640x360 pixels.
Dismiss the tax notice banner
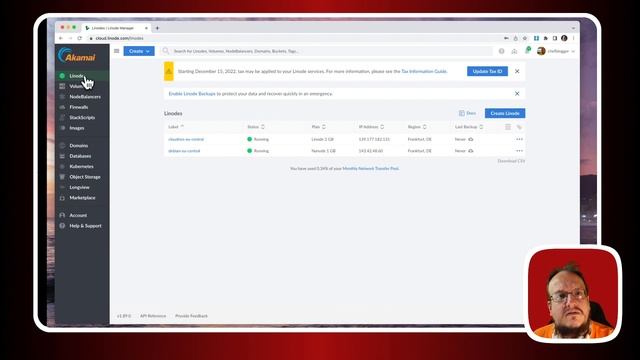(517, 71)
